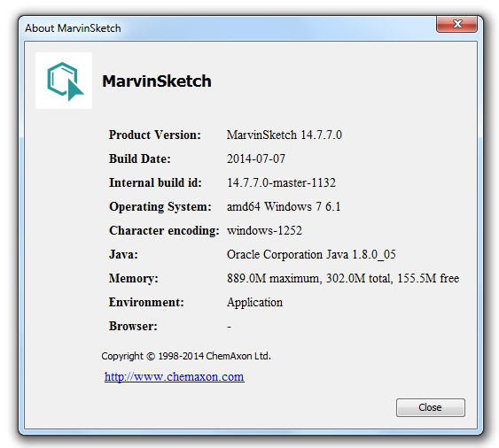Click the MarvinSketch heading text
Screen dimensions: 499x448
point(157,81)
